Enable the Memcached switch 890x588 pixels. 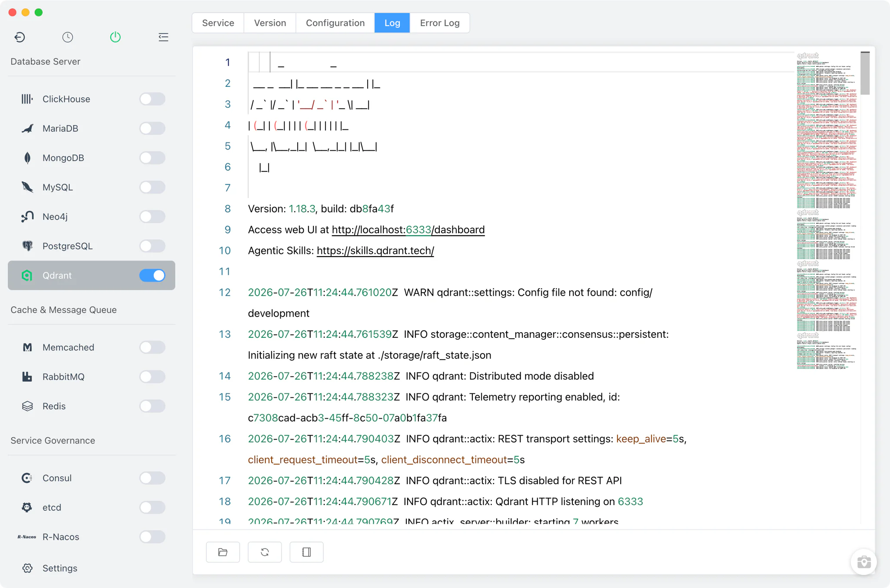[x=152, y=347]
